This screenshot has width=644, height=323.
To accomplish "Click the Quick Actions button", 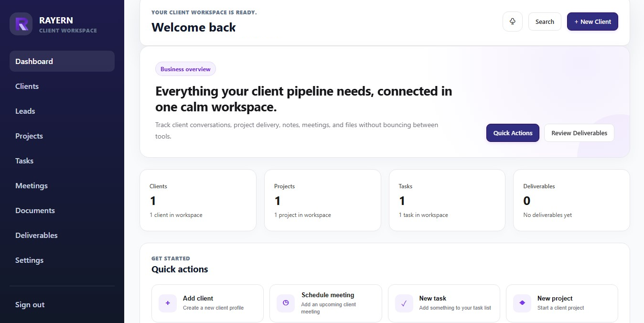I will (x=513, y=133).
